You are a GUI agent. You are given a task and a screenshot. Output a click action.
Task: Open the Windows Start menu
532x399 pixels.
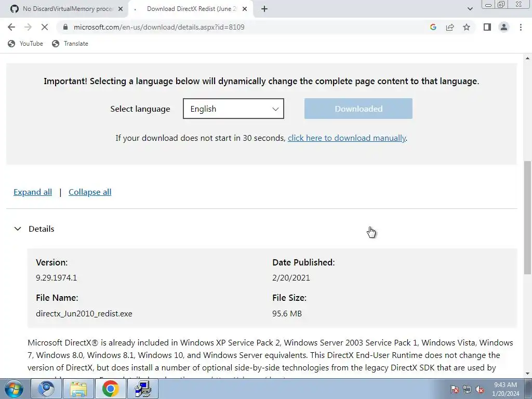(x=14, y=389)
